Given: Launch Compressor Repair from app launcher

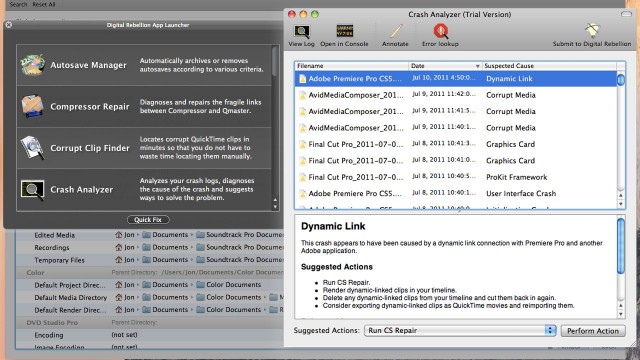Looking at the screenshot, I should [x=32, y=106].
